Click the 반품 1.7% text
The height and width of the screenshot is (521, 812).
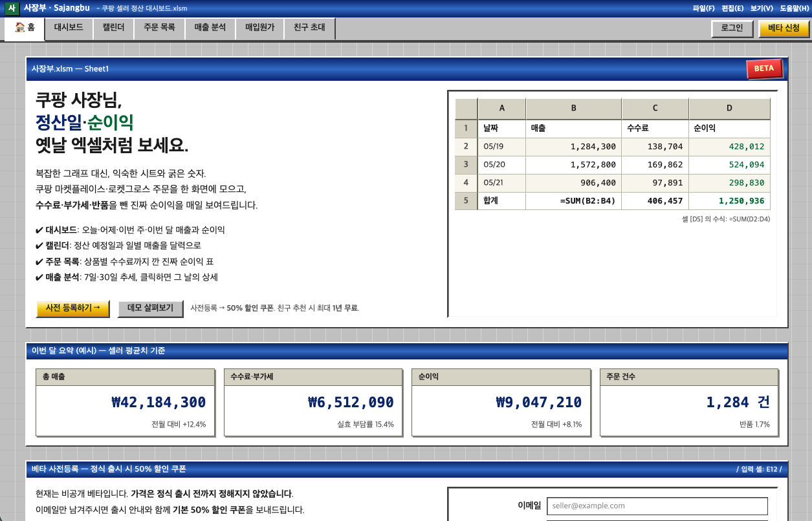tap(754, 425)
